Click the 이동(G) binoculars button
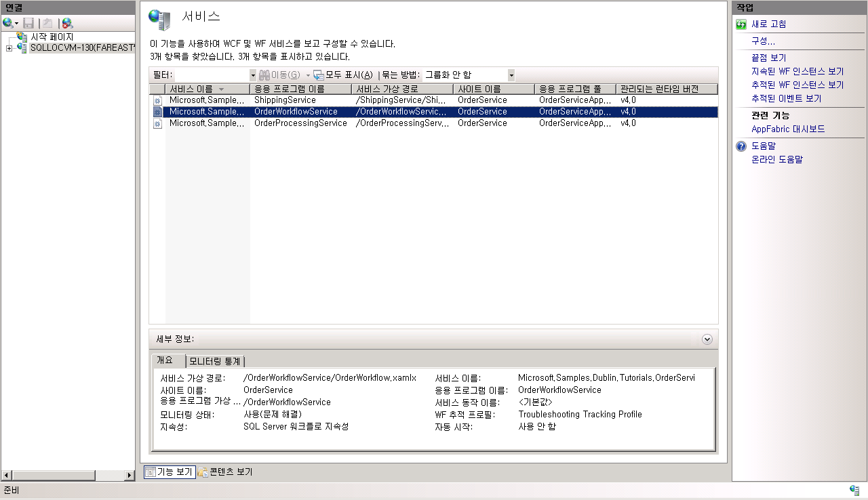This screenshot has height=500, width=868. (x=279, y=75)
